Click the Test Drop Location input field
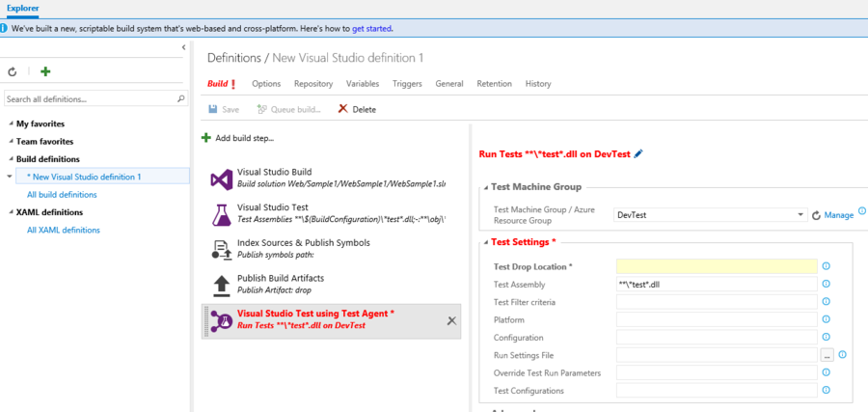This screenshot has width=868, height=412. point(717,266)
